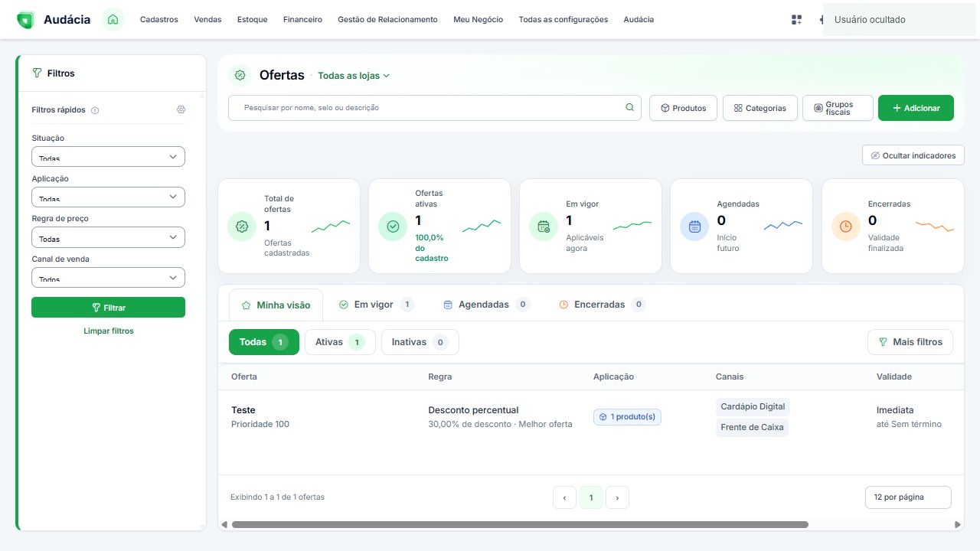The image size is (980, 551).
Task: Open the Canal de venda dropdown
Action: point(108,277)
